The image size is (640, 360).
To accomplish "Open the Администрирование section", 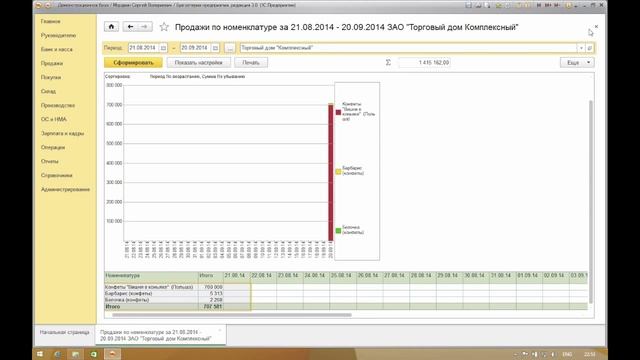I will pyautogui.click(x=65, y=189).
